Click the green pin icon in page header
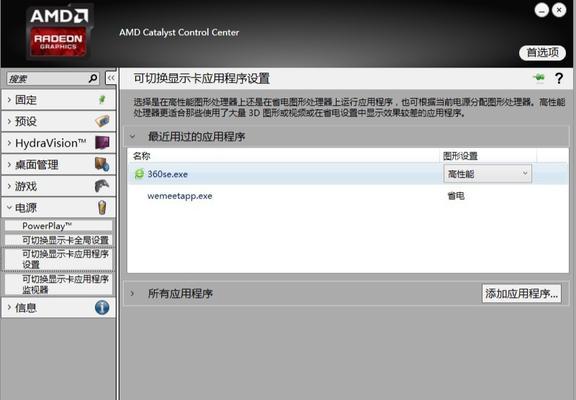This screenshot has height=400, width=576. point(539,78)
